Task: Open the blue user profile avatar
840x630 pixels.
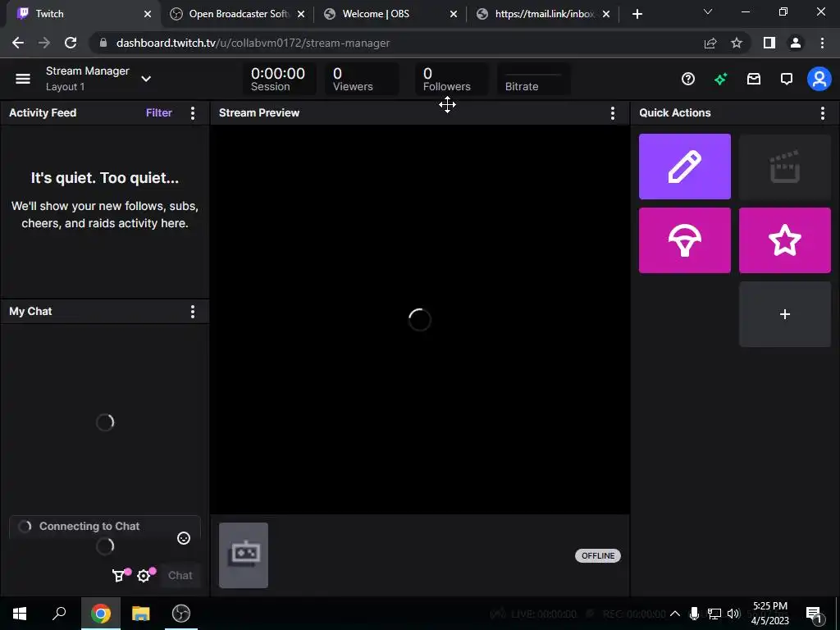Action: pos(819,80)
